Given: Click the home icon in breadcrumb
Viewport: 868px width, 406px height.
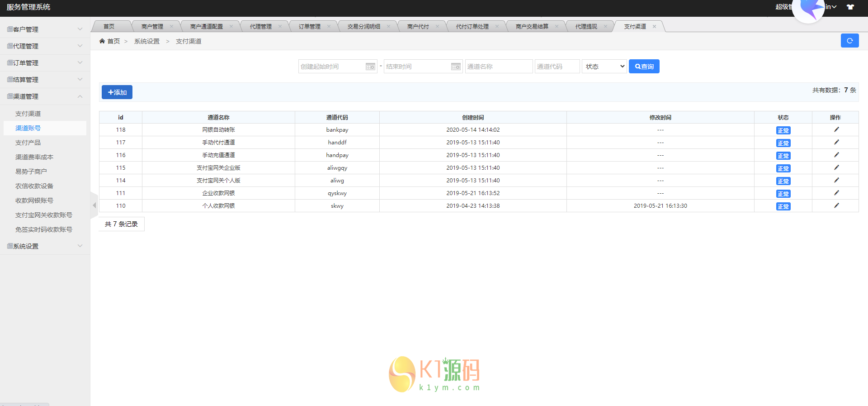Looking at the screenshot, I should click(102, 41).
